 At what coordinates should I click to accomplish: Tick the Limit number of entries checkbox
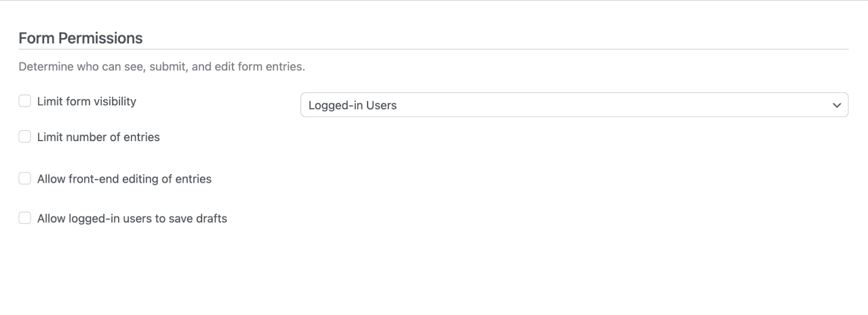(25, 137)
